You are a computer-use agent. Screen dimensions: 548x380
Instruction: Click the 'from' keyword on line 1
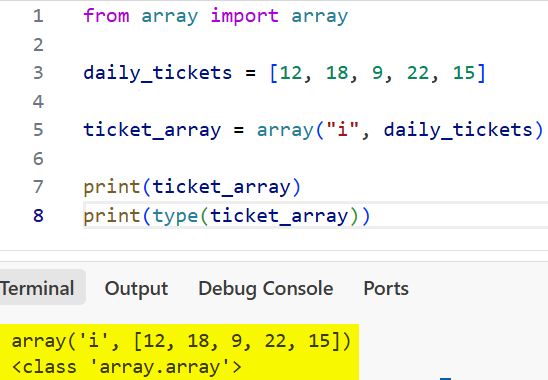106,16
